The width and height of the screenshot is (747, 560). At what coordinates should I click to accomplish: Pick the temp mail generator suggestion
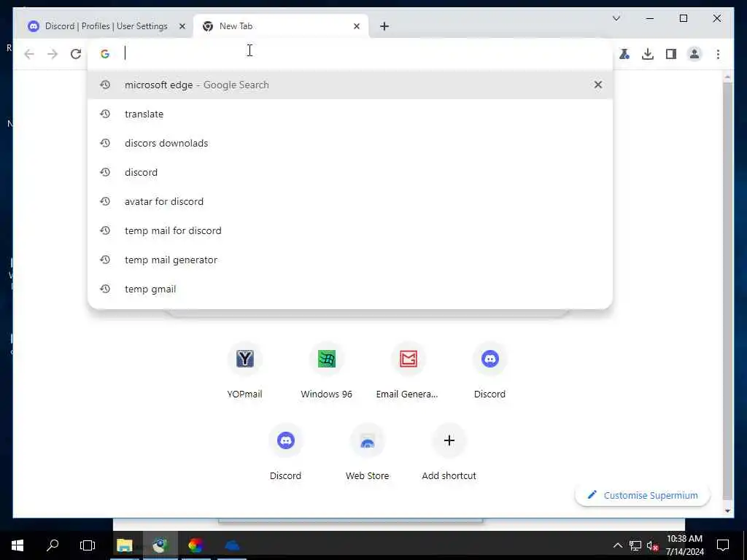point(350,260)
